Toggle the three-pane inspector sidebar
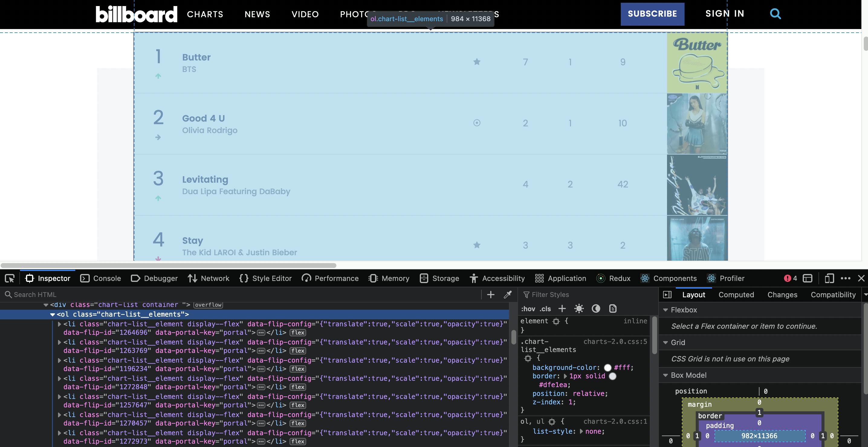The image size is (868, 447). (x=667, y=295)
